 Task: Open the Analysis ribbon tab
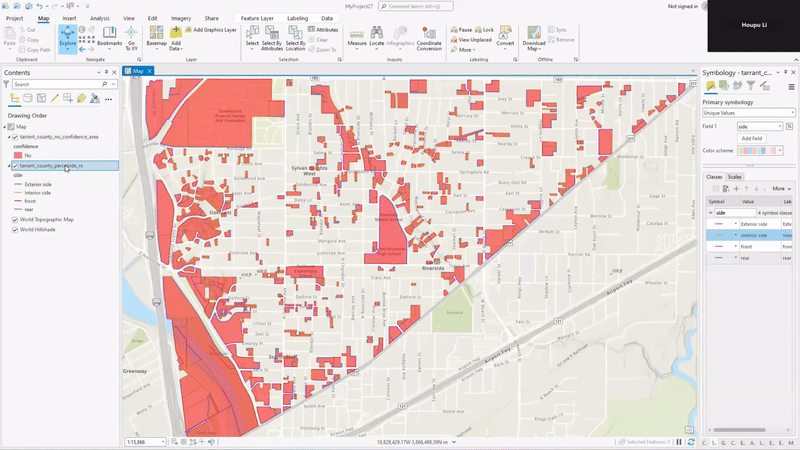100,18
